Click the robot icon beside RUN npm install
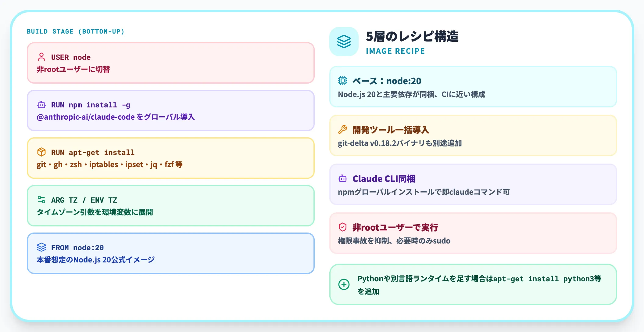644x332 pixels. (x=41, y=105)
